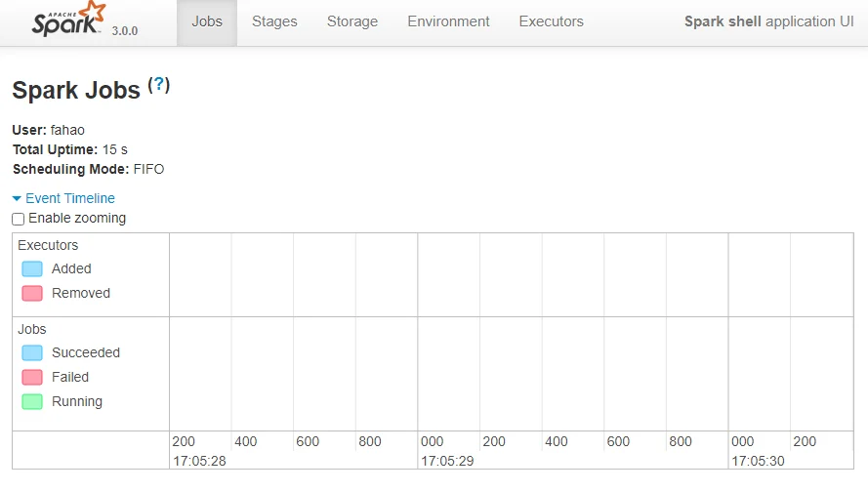This screenshot has width=868, height=492.
Task: Switch to the Jobs tab
Action: pos(207,21)
